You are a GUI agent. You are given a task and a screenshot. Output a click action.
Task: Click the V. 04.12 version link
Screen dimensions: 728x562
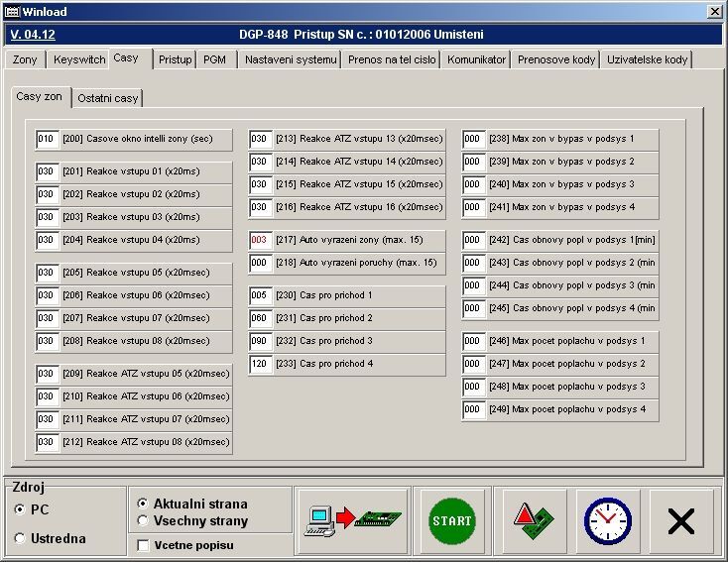click(x=33, y=34)
